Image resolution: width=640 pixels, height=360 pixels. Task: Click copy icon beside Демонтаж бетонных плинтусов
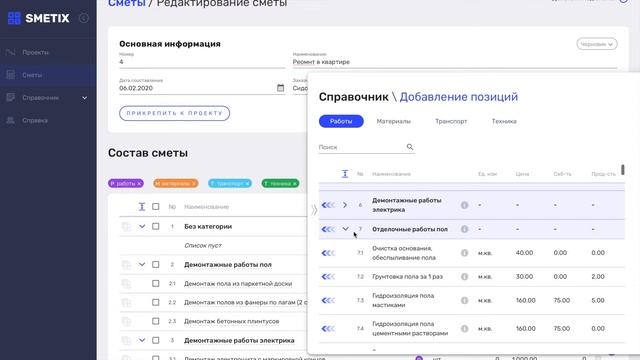click(126, 322)
